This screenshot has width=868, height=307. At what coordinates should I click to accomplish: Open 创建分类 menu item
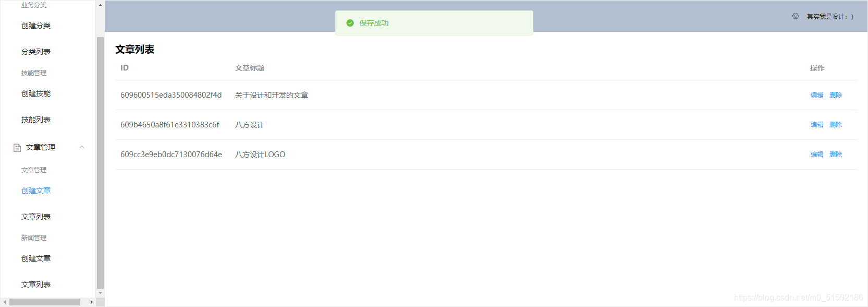coord(36,26)
